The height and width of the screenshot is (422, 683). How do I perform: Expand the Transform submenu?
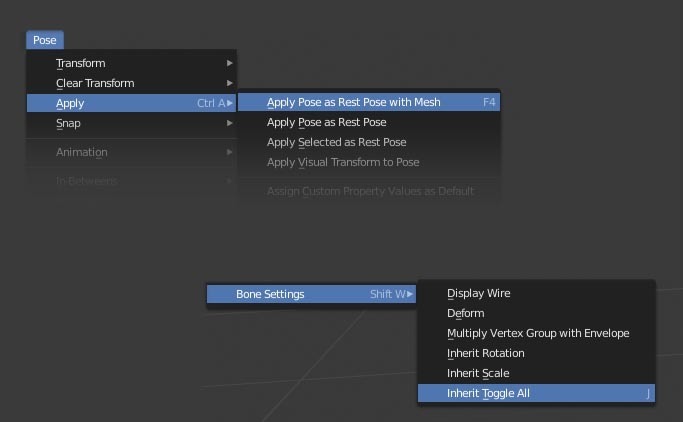tap(81, 63)
